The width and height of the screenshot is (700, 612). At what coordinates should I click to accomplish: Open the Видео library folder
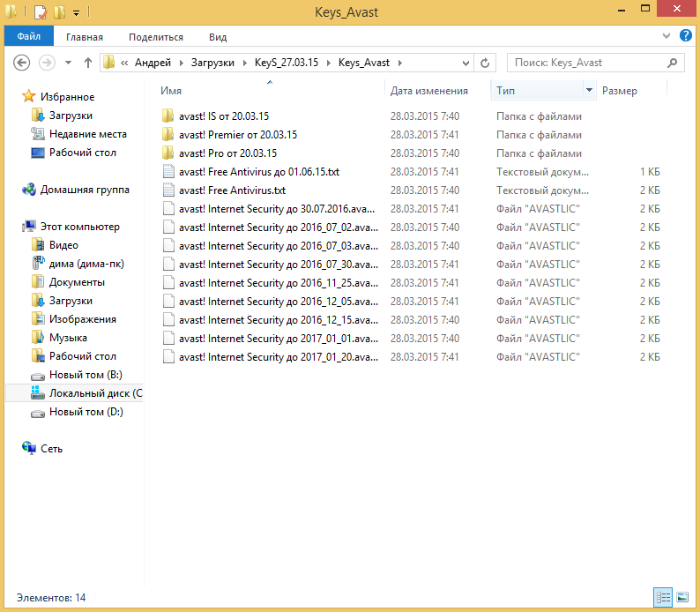pyautogui.click(x=63, y=245)
